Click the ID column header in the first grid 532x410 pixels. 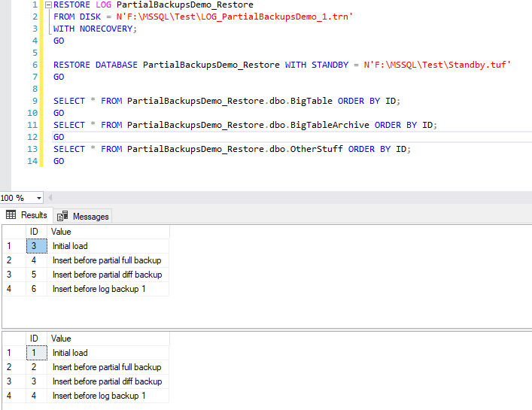coord(35,232)
